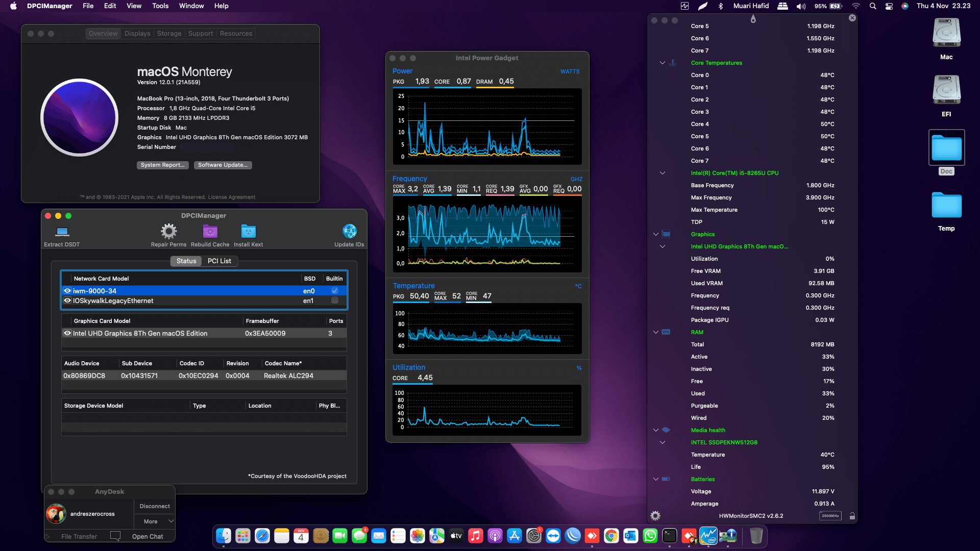Select the EFI drive on the desktop
The width and height of the screenshot is (980, 551).
tap(946, 96)
